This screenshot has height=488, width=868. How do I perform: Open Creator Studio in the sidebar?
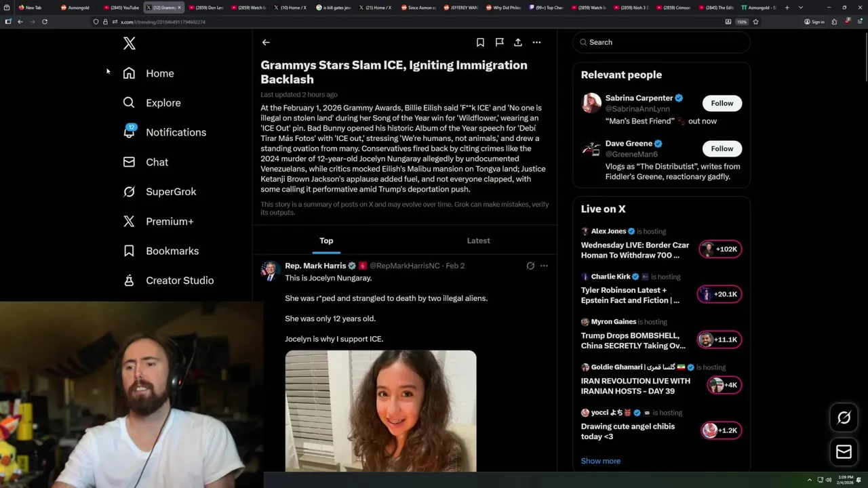pyautogui.click(x=169, y=281)
